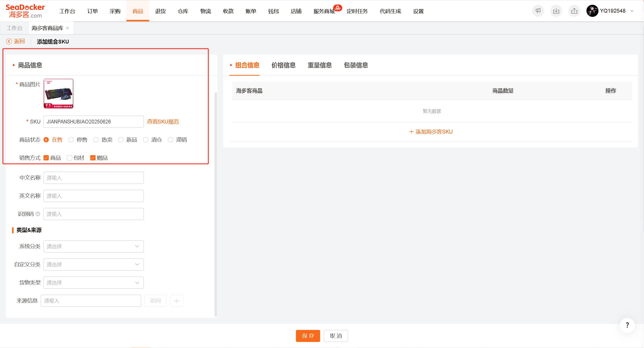Focus the SKU input field
Screen dimensions: 644x348
click(94, 122)
